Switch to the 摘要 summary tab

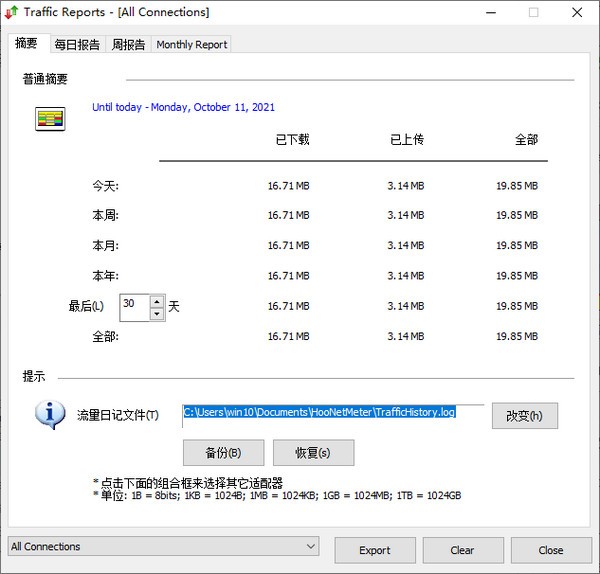coord(26,44)
